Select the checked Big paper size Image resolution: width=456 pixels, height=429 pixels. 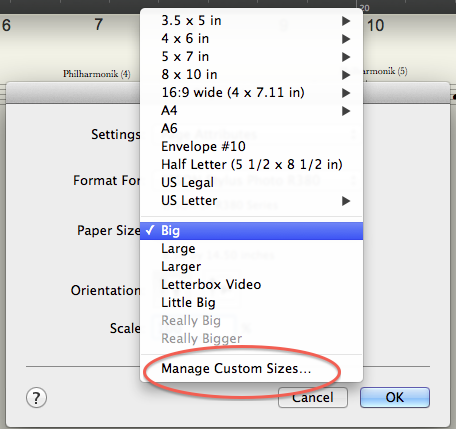click(251, 231)
